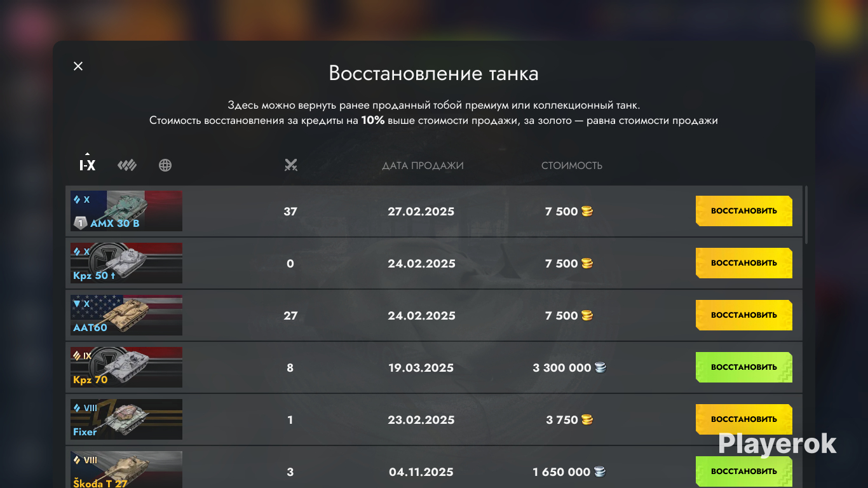Click the tank list vertical scrollbar
Image resolution: width=868 pixels, height=488 pixels.
click(806, 215)
